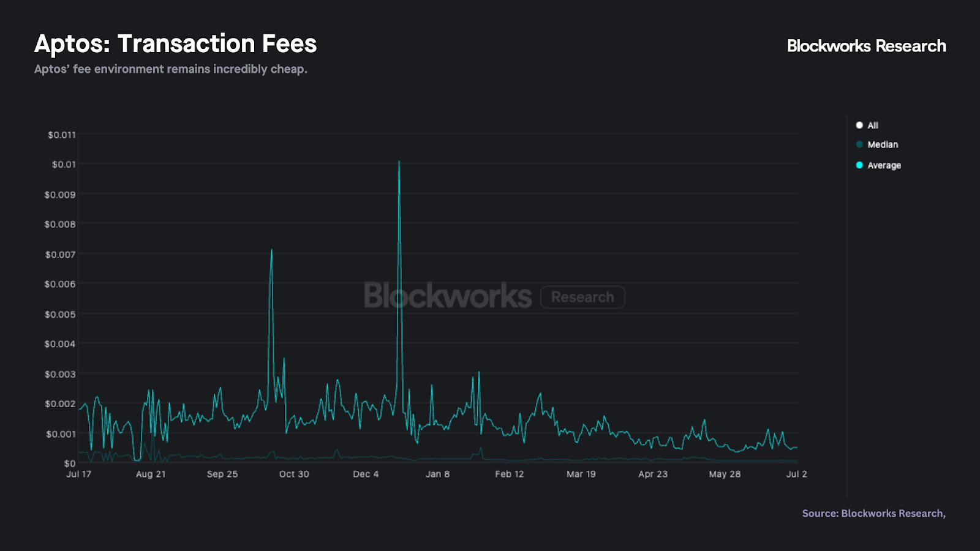The image size is (980, 551).
Task: Click the tallest average fee spike peak
Action: 399,162
